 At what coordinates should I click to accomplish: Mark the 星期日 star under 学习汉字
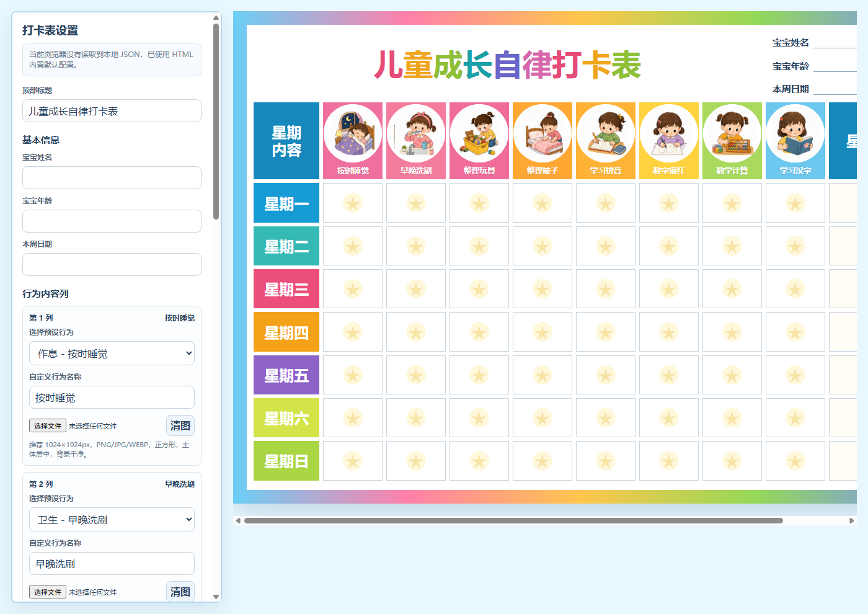pyautogui.click(x=795, y=461)
